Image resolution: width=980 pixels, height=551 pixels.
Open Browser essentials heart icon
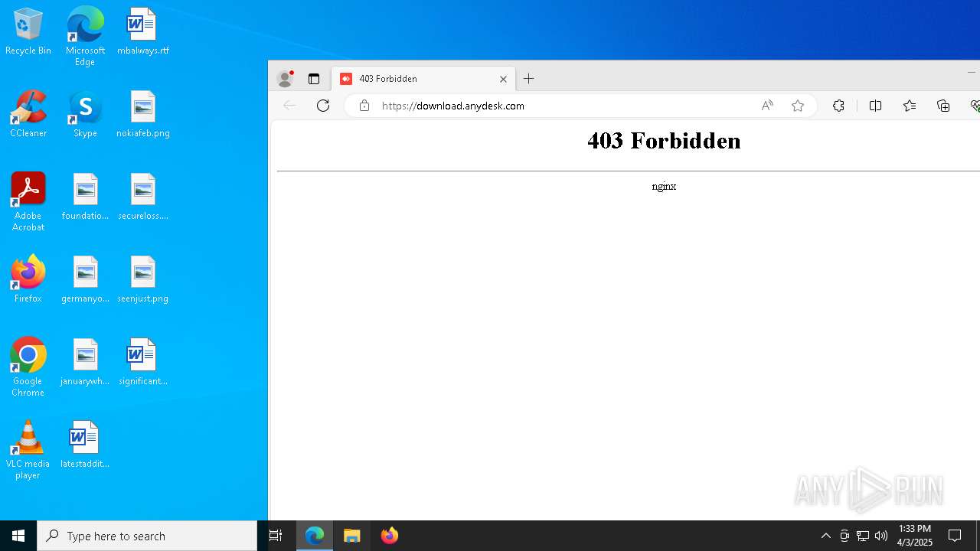pyautogui.click(x=975, y=106)
